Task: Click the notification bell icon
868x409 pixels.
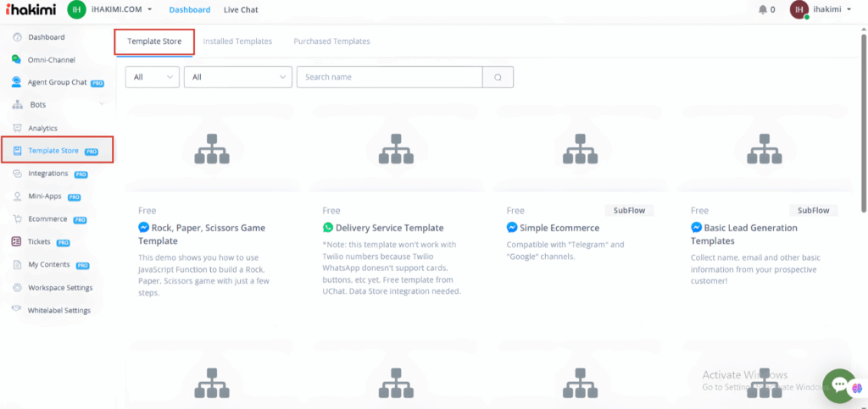Action: [761, 10]
